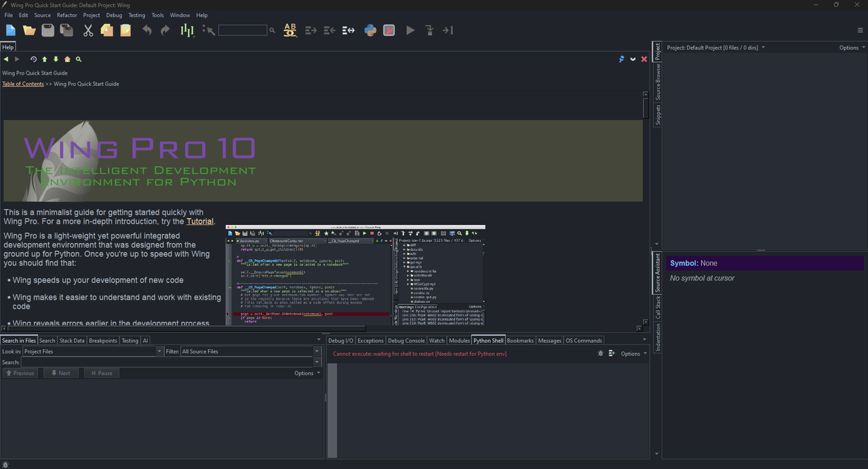Click the Help forward arrow

[18, 59]
